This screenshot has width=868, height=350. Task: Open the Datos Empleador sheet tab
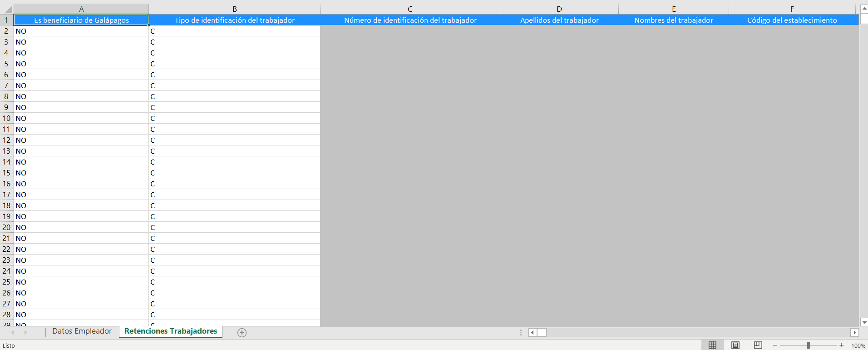pos(82,331)
